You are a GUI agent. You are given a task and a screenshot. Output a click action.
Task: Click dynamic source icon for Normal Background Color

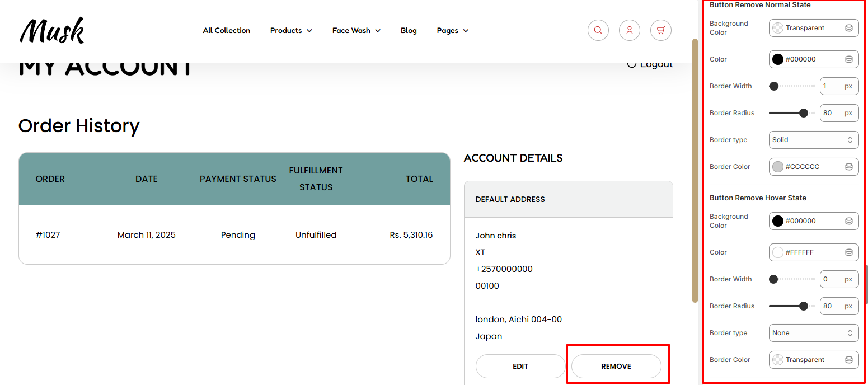click(x=848, y=28)
